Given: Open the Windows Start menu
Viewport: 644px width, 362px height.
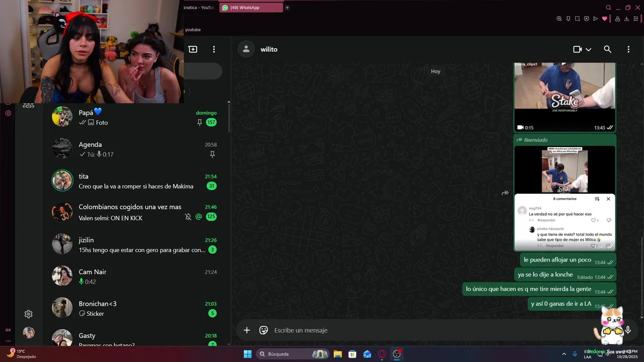Looking at the screenshot, I should pos(248,354).
